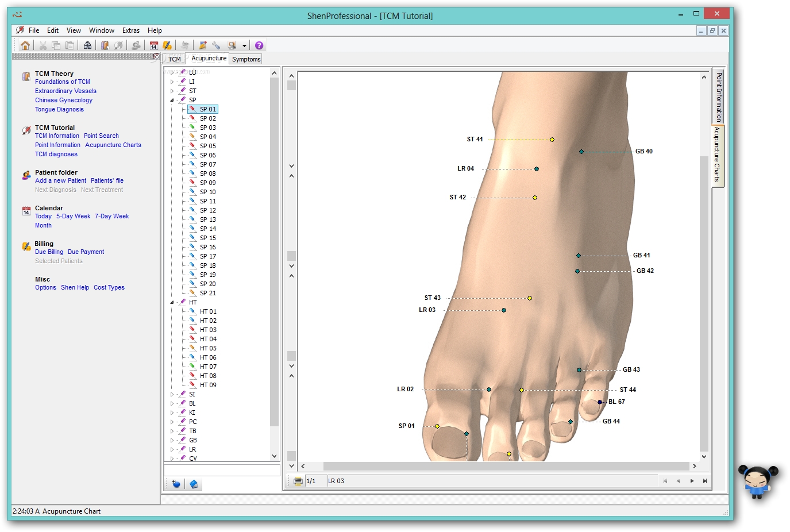Click the notepad with pencil toolbar icon
The width and height of the screenshot is (790, 532).
click(202, 45)
